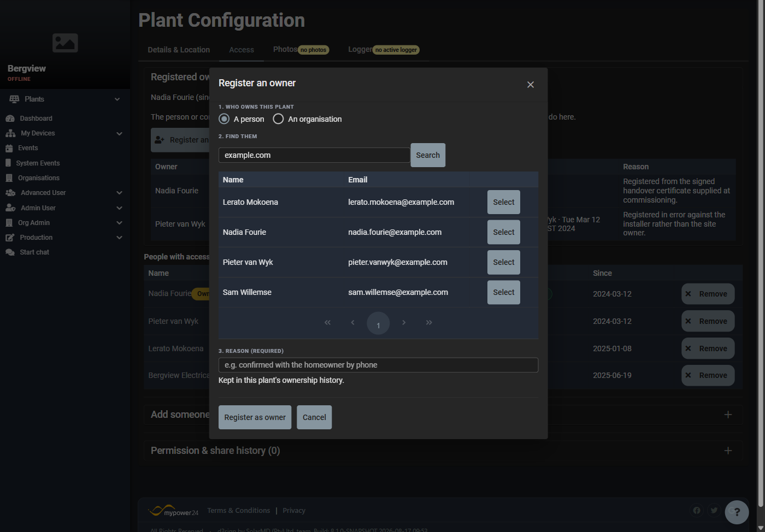
Task: Open Dashboard in the sidebar
Action: pyautogui.click(x=36, y=119)
